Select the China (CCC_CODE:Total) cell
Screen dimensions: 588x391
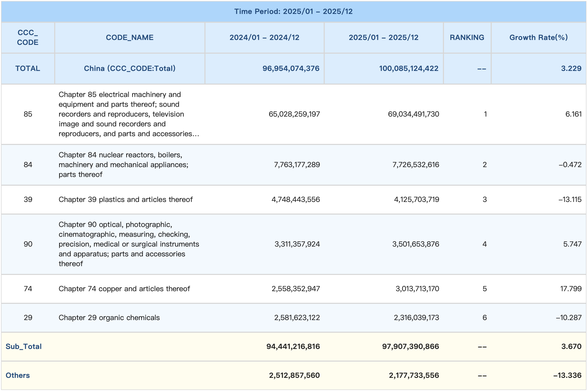coord(130,68)
